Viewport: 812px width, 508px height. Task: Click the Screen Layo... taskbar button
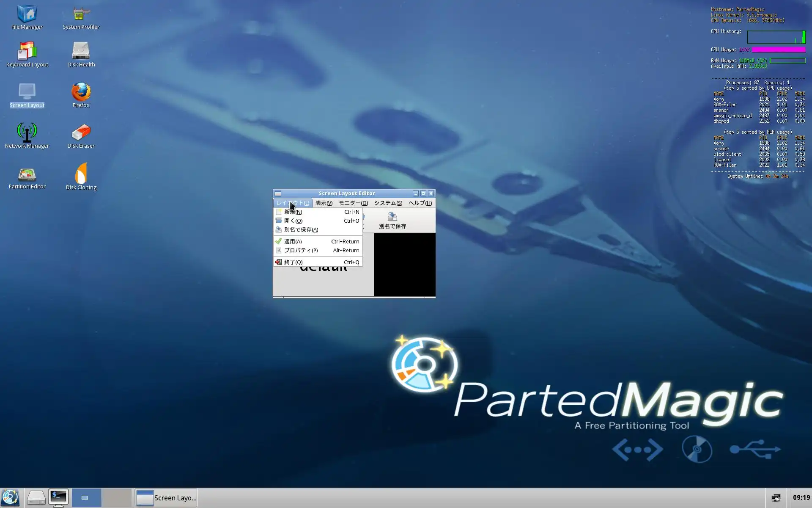coord(166,498)
